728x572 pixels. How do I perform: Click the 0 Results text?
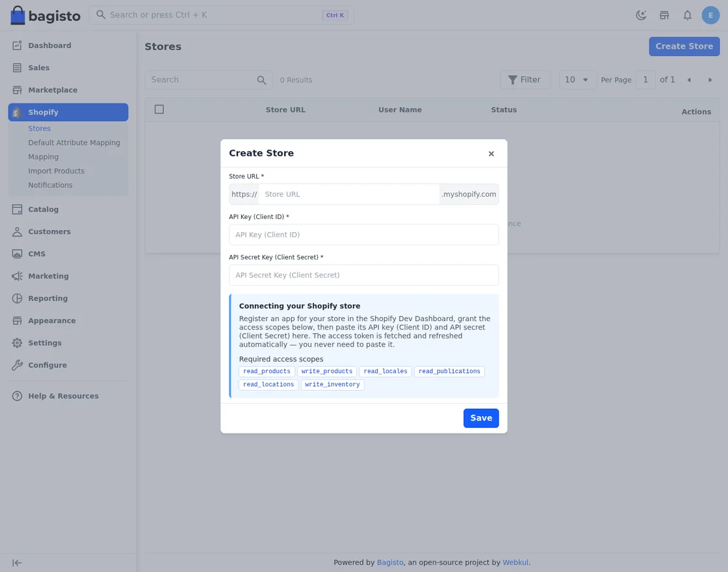[x=296, y=81]
